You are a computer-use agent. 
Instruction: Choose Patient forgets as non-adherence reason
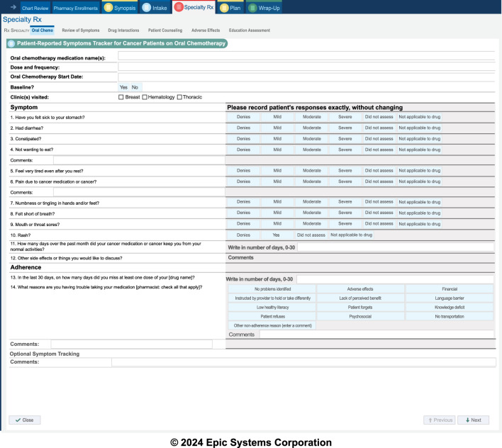pos(360,308)
